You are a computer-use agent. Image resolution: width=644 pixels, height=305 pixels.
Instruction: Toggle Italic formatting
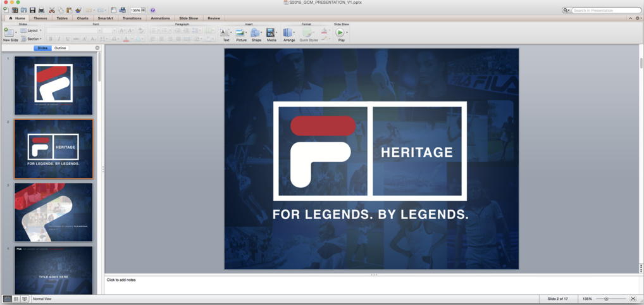(x=59, y=39)
